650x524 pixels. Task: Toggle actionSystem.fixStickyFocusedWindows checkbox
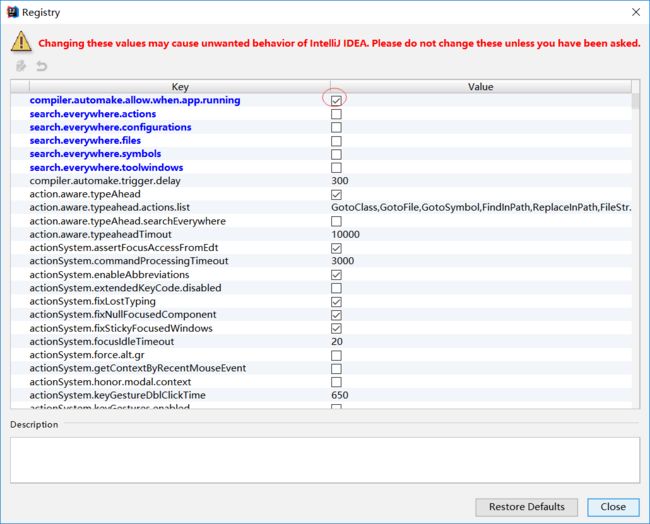(x=336, y=328)
